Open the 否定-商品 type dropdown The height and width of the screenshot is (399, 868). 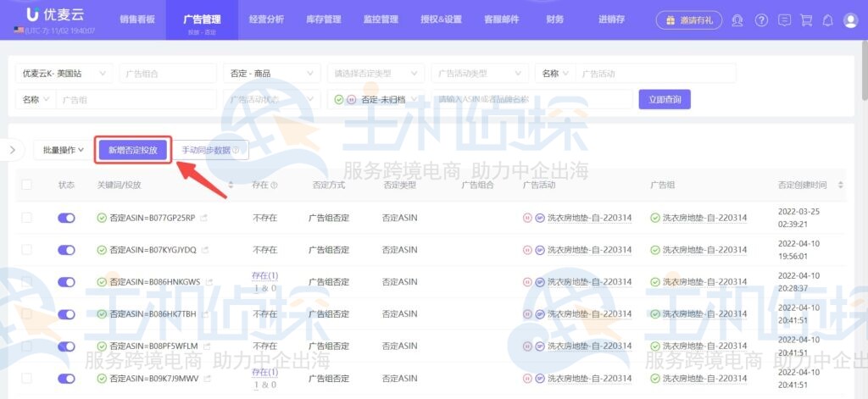click(271, 74)
